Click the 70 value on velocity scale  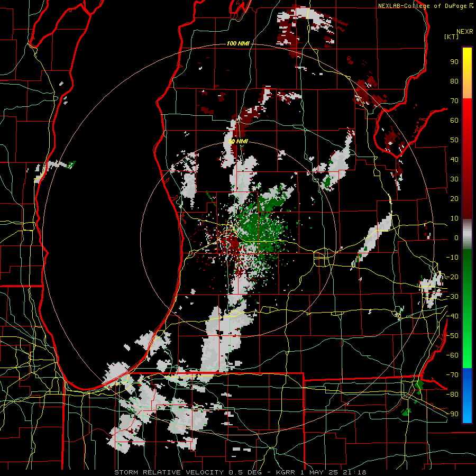tap(454, 101)
